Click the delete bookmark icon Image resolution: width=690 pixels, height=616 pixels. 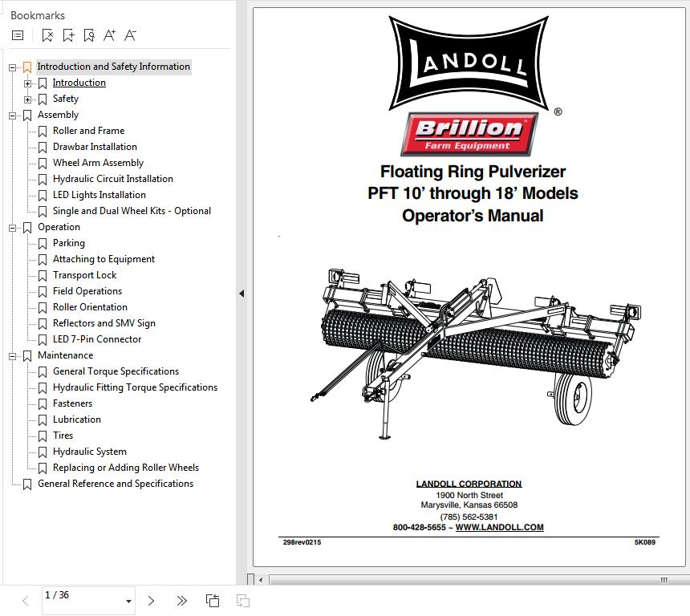(47, 35)
